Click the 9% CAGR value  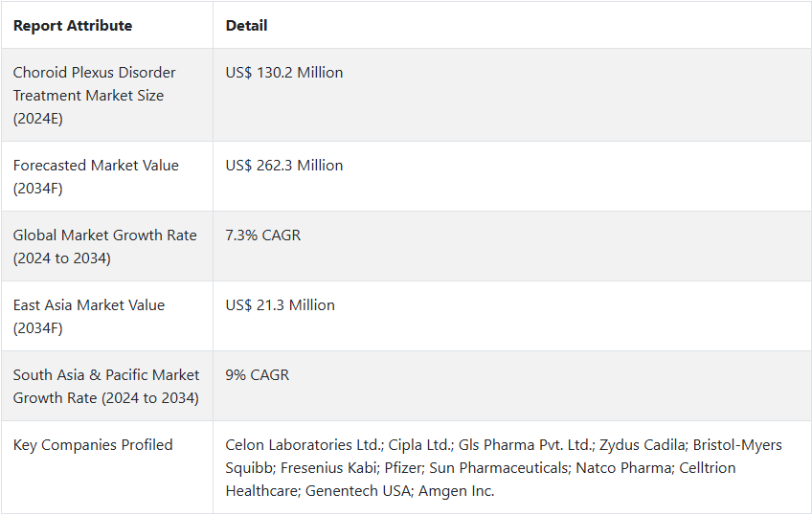coord(258,375)
